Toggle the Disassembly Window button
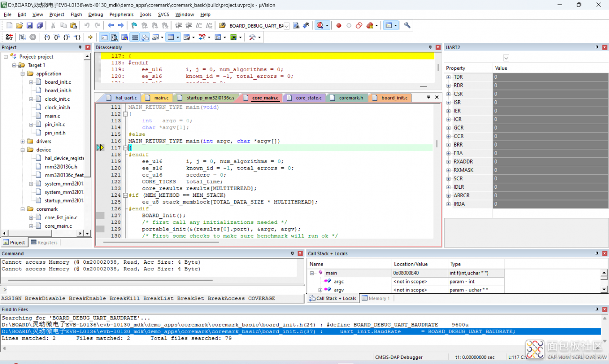 [114, 37]
